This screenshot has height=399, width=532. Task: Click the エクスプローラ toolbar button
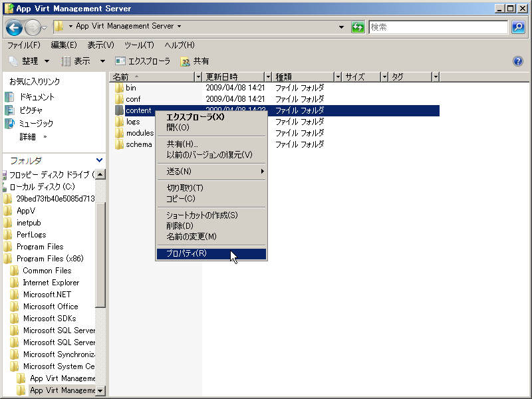(x=143, y=61)
